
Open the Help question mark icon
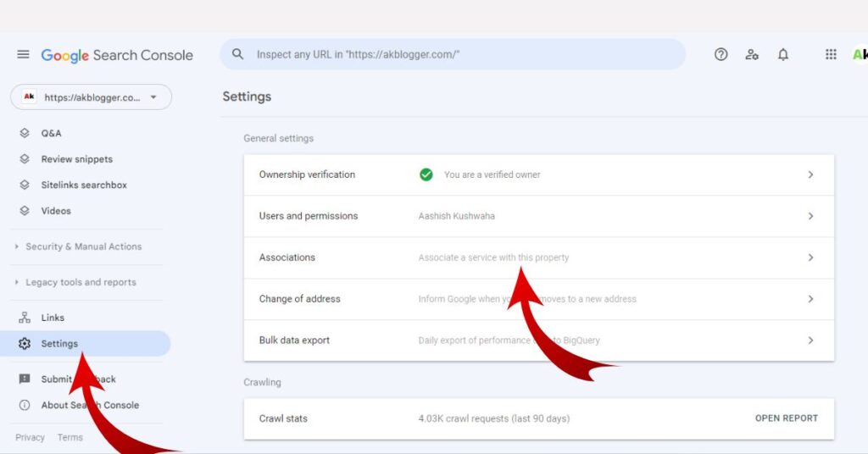point(721,54)
